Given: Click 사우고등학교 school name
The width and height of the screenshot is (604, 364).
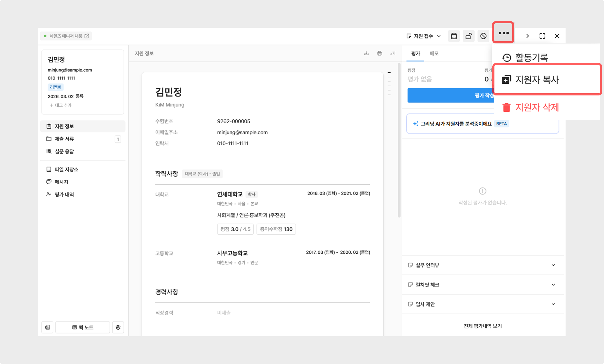Looking at the screenshot, I should 232,253.
